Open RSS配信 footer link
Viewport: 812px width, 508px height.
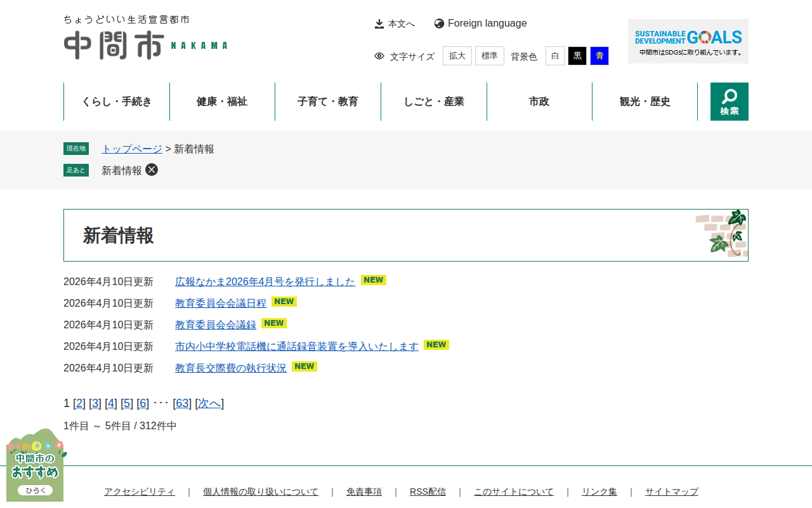point(428,491)
